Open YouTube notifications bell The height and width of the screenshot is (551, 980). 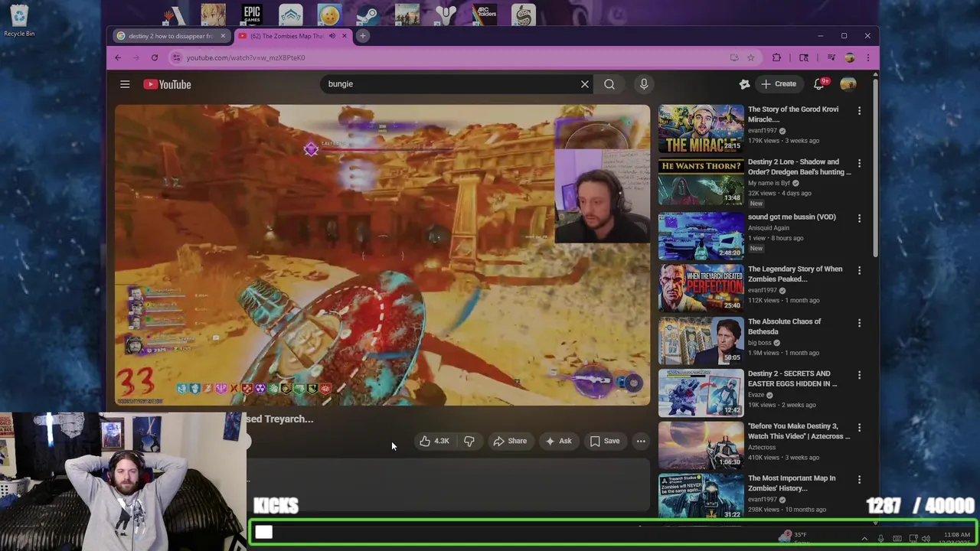(x=819, y=84)
